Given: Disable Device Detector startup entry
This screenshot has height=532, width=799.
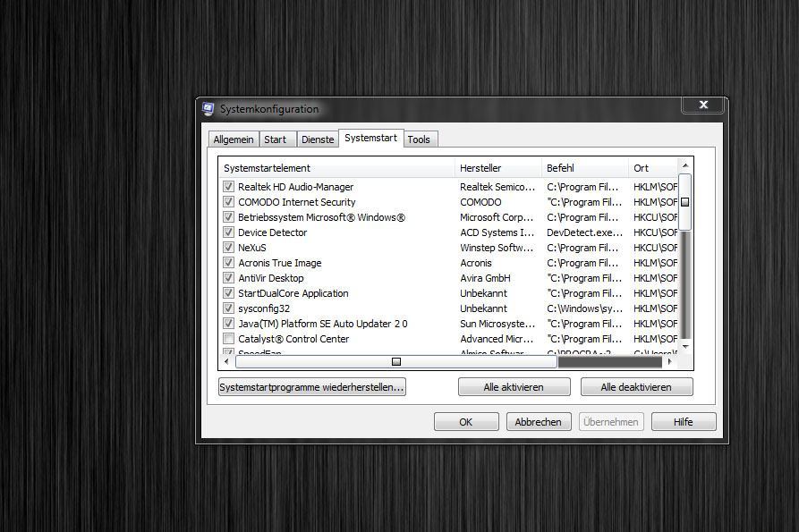Looking at the screenshot, I should click(229, 232).
